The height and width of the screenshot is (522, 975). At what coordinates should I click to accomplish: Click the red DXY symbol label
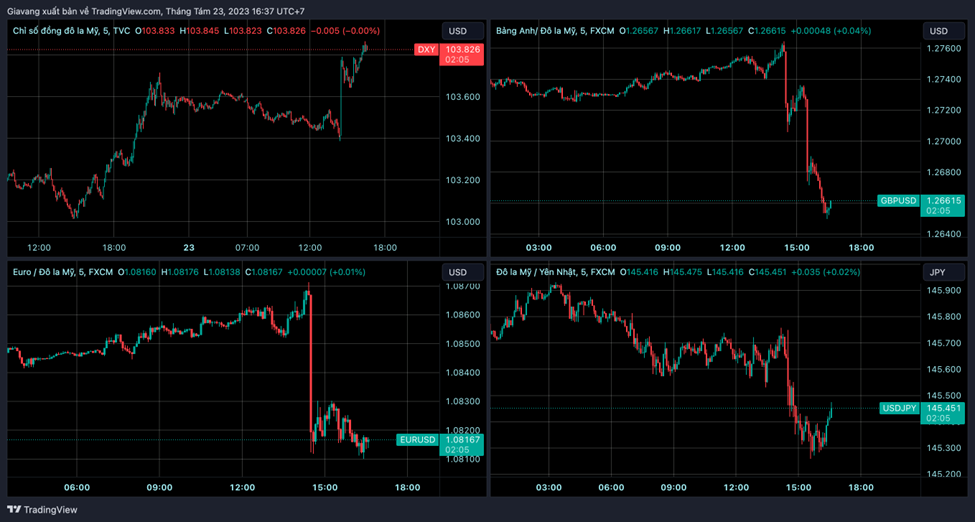[x=426, y=49]
